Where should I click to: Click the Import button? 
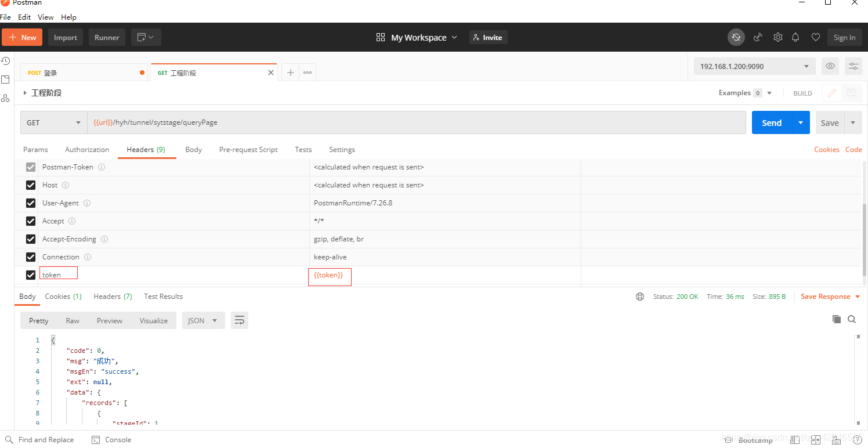(66, 37)
